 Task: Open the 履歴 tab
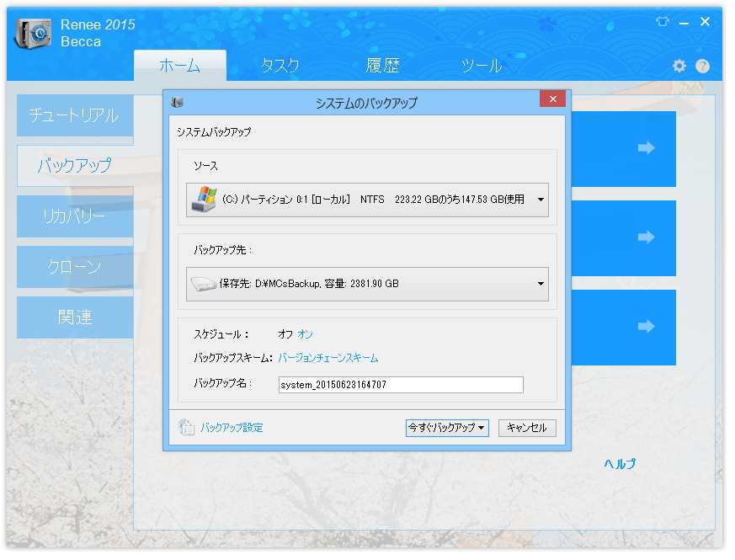point(383,65)
